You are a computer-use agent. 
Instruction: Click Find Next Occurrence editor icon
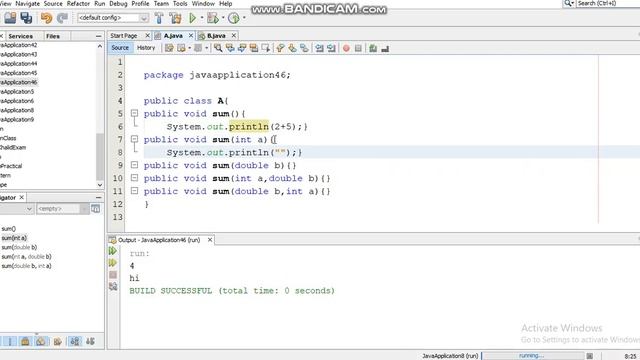(242, 48)
